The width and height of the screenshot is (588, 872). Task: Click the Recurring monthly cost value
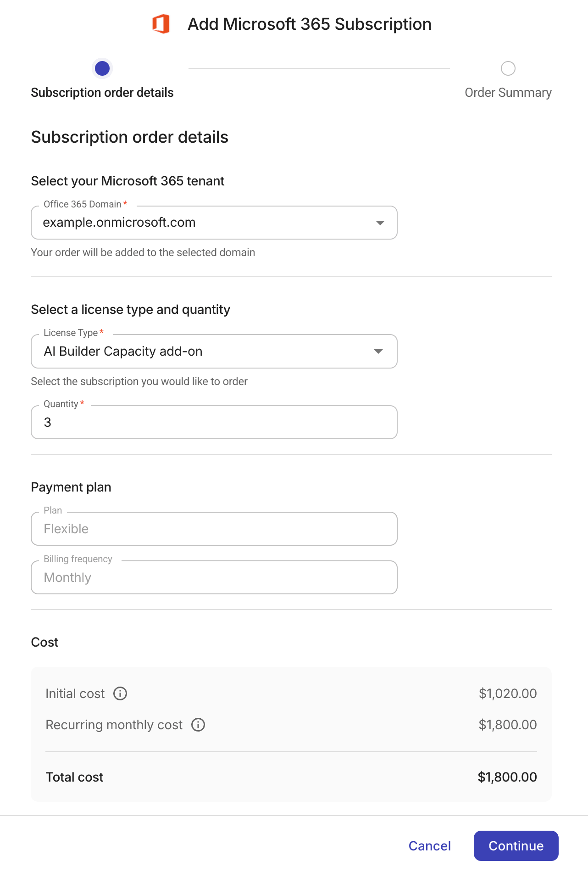[x=508, y=725]
